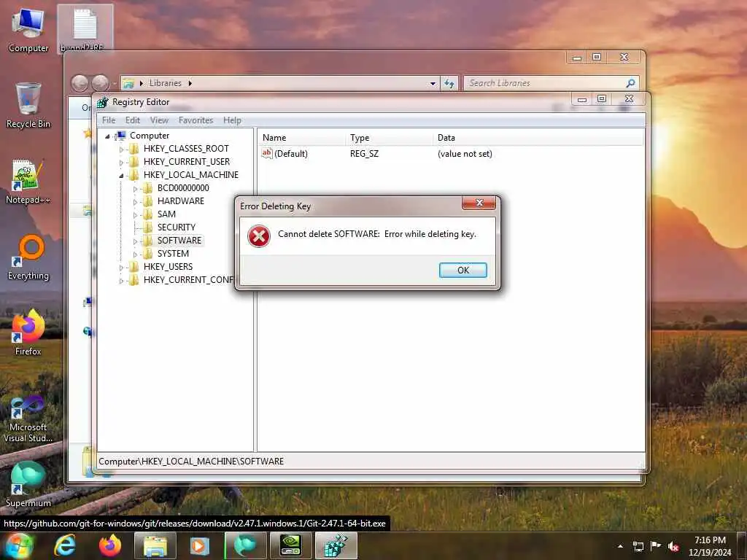Expand HKEY_CURRENT_CONFIG tree node
The image size is (747, 560).
click(122, 281)
